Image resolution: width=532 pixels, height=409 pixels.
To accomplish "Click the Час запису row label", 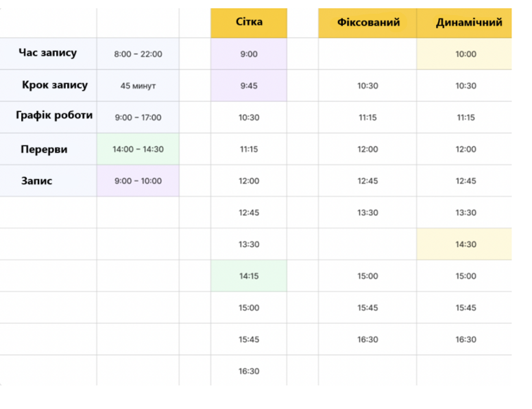I will (x=48, y=53).
